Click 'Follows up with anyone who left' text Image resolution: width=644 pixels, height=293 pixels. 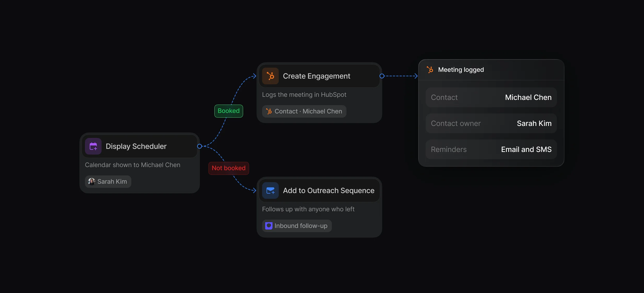click(308, 209)
